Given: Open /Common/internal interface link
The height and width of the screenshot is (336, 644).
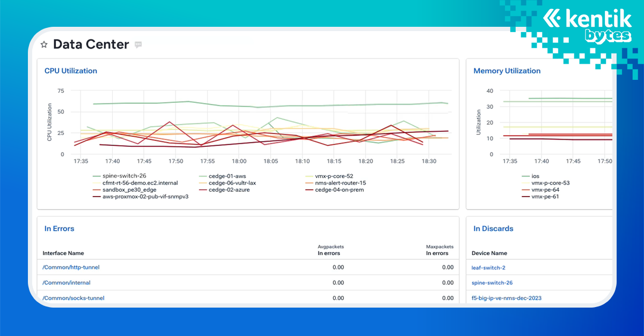Looking at the screenshot, I should pos(67,282).
